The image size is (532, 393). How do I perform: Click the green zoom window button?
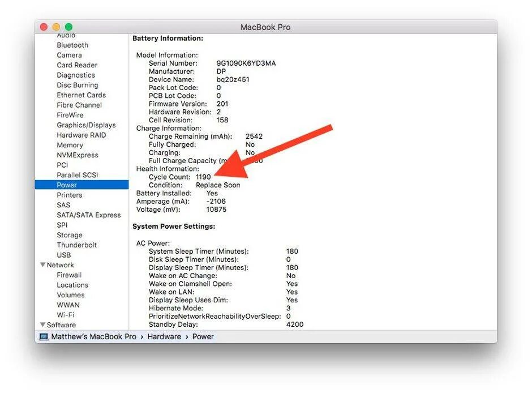[x=69, y=27]
